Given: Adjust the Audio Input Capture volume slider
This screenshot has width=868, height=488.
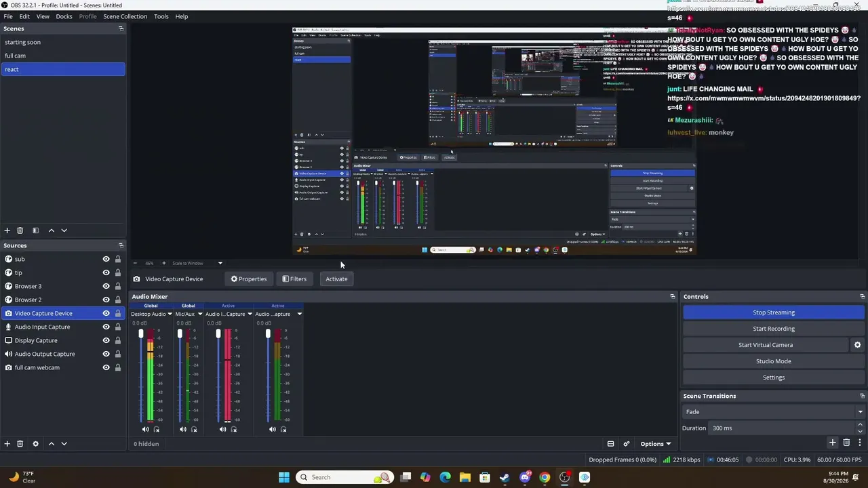Looking at the screenshot, I should 218,333.
